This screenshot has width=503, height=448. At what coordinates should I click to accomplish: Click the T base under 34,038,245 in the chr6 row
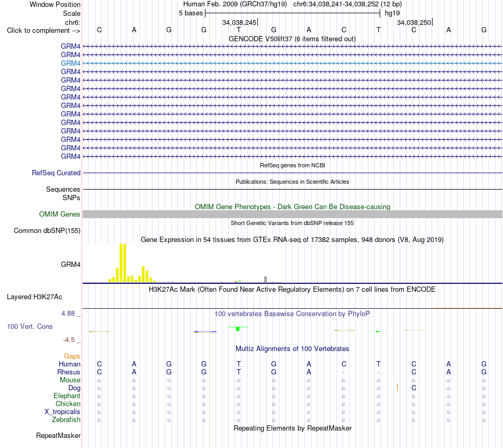[239, 30]
